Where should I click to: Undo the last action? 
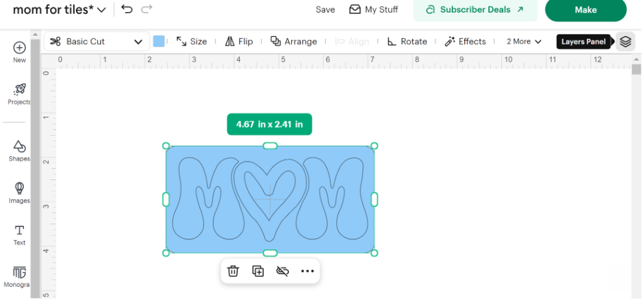tap(127, 9)
